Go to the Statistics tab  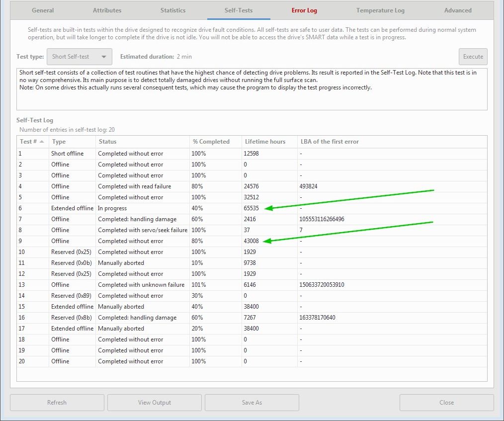point(173,10)
